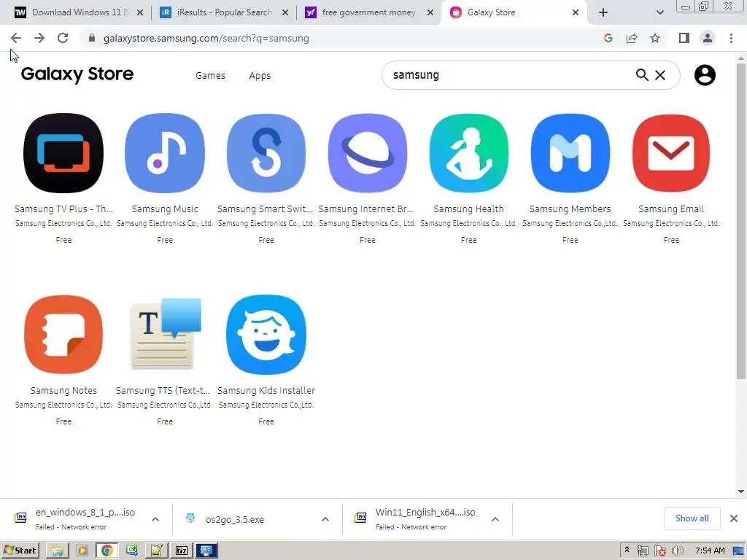Open the Chrome profile avatar
Viewport: 747px width, 560px height.
pyautogui.click(x=708, y=38)
